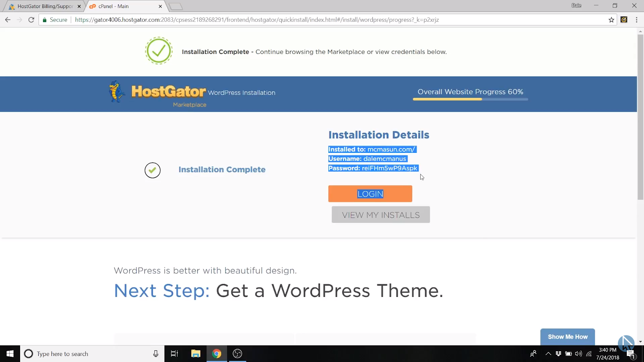Click the Cortana microphone icon
Screen dimensions: 644x362
(x=156, y=354)
